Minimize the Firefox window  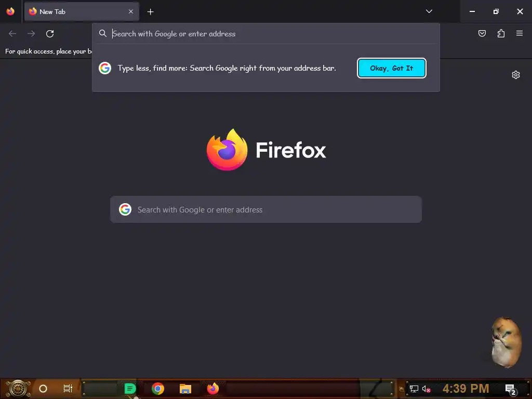click(x=472, y=11)
